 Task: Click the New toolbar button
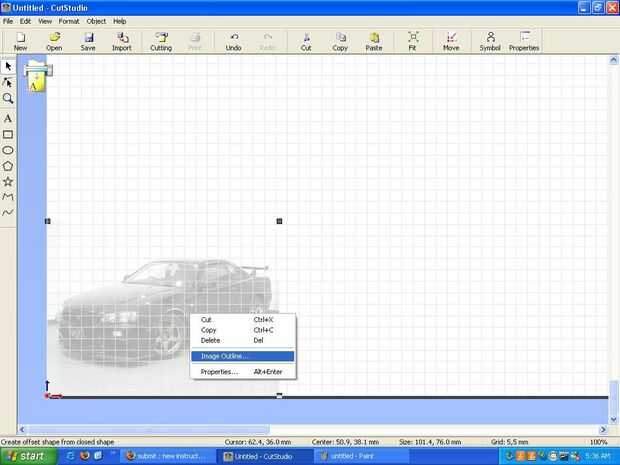[21, 42]
